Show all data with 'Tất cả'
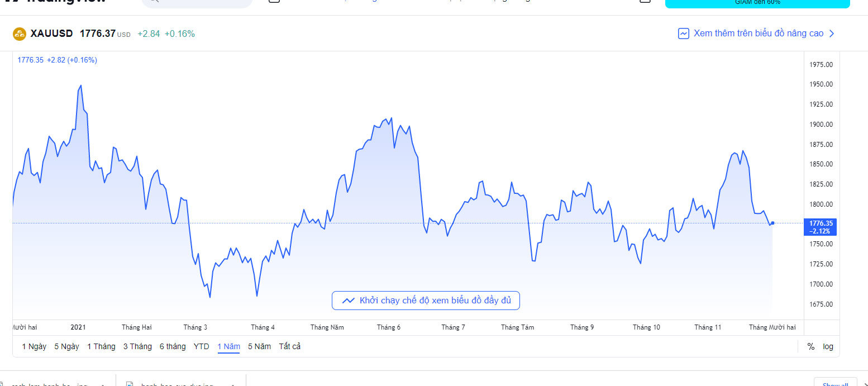The image size is (868, 386). [290, 346]
